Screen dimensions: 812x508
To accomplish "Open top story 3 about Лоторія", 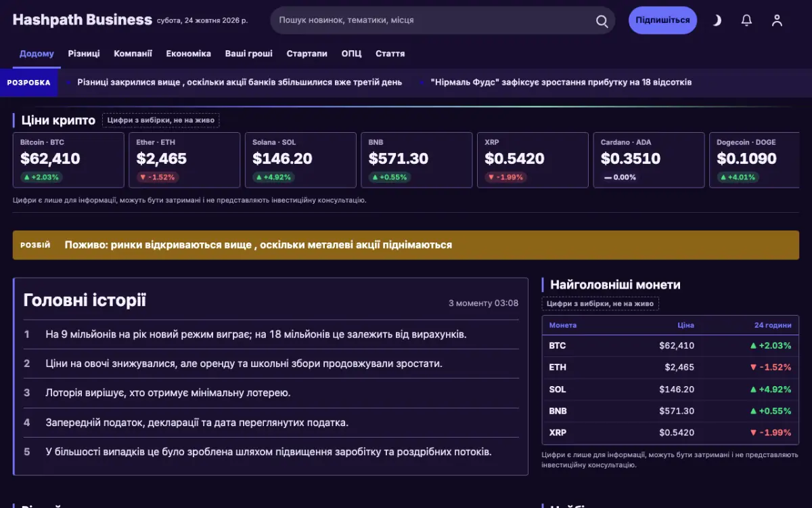I will point(271,392).
